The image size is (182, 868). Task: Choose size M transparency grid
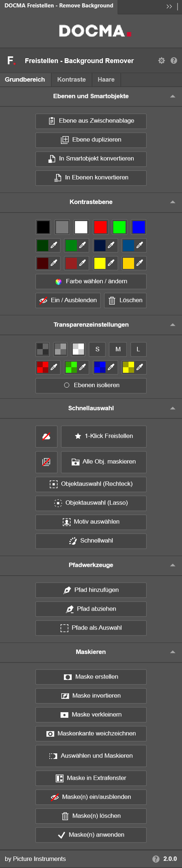[x=118, y=349]
